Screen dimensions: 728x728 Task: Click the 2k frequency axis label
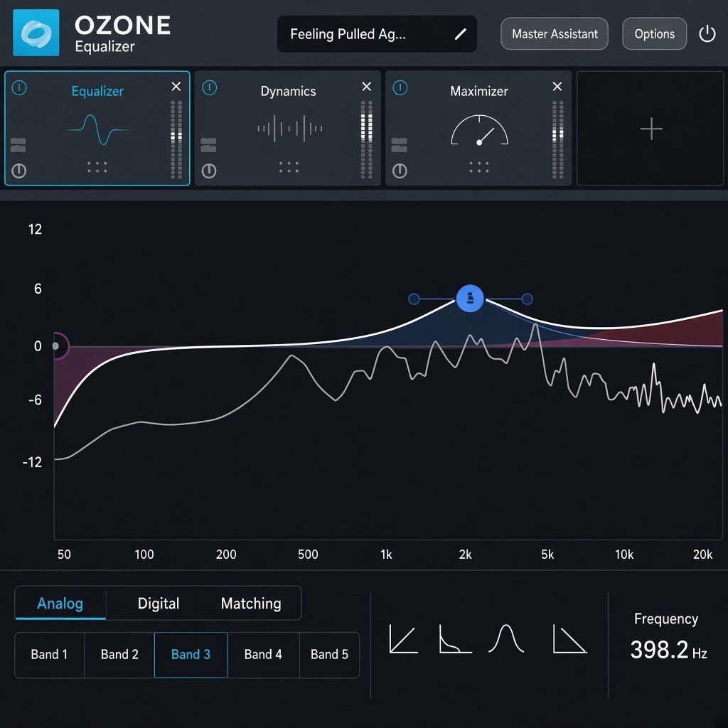[x=465, y=555]
